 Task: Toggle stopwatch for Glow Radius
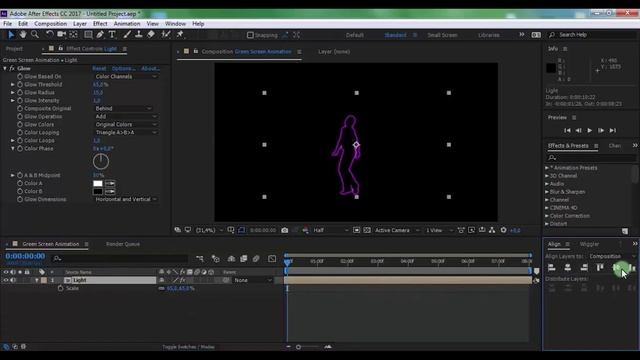pyautogui.click(x=20, y=93)
